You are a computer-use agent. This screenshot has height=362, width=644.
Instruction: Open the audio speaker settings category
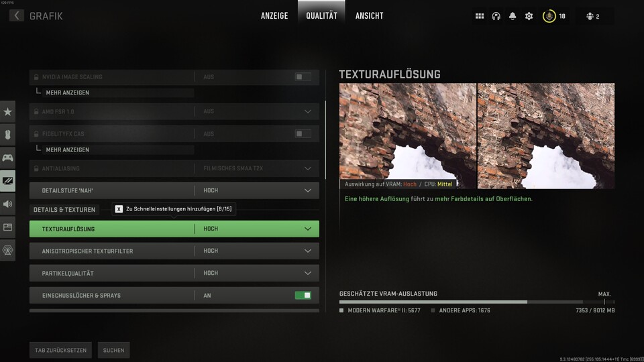click(7, 204)
